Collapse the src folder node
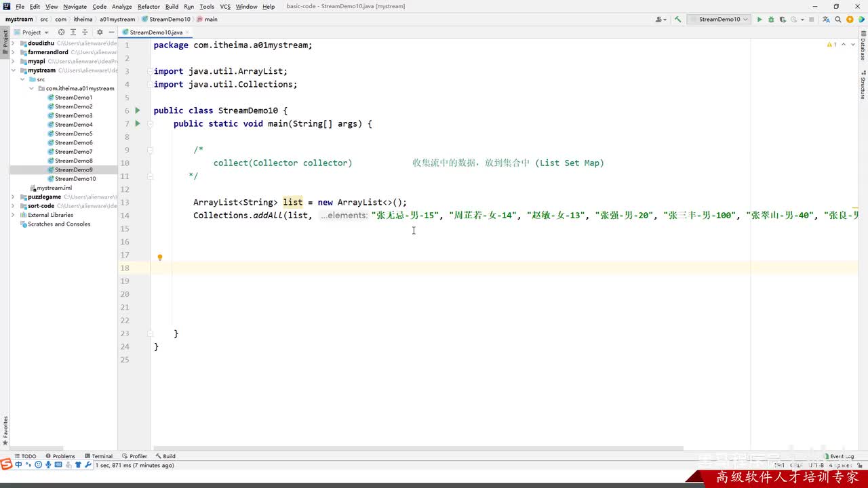The height and width of the screenshot is (488, 868). (22, 79)
